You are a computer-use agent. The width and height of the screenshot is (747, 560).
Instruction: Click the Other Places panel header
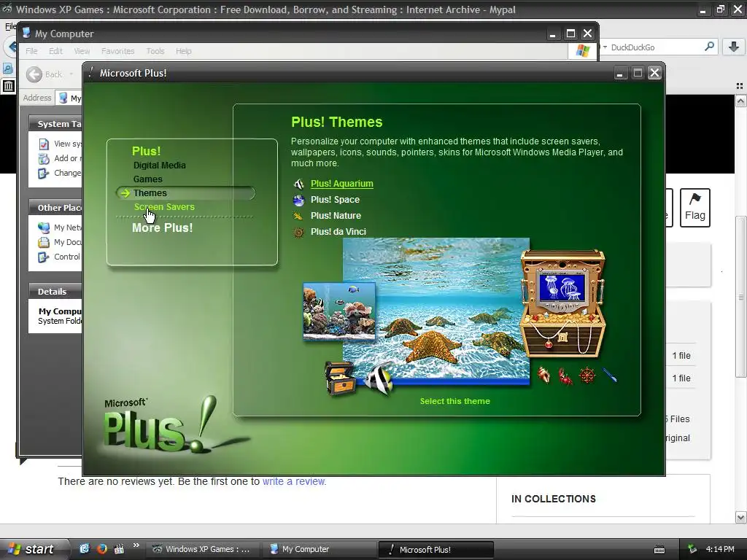[55, 208]
